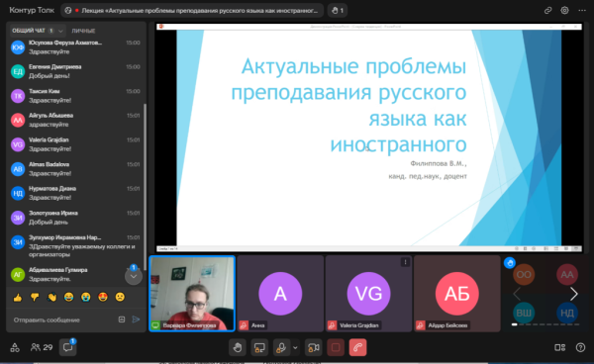The image size is (594, 364).
Task: Click Евгения Дмитриева avatar in chat
Action: (x=18, y=71)
